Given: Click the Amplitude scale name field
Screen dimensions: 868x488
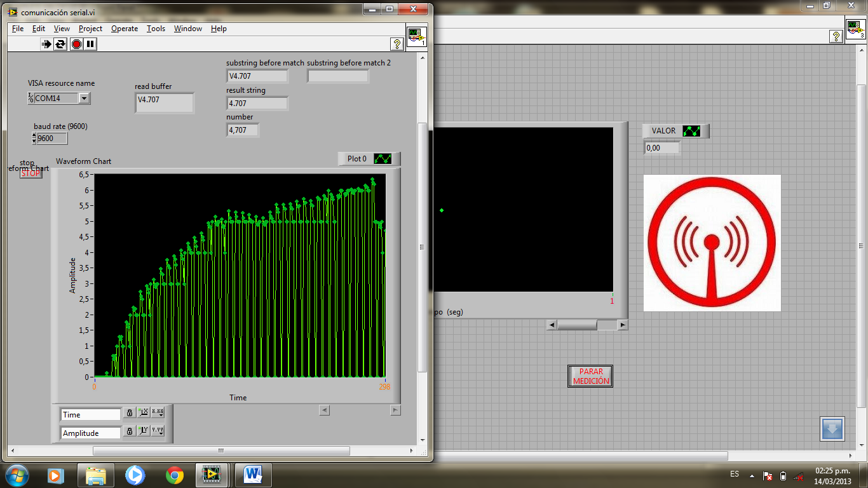Looking at the screenshot, I should pyautogui.click(x=91, y=433).
